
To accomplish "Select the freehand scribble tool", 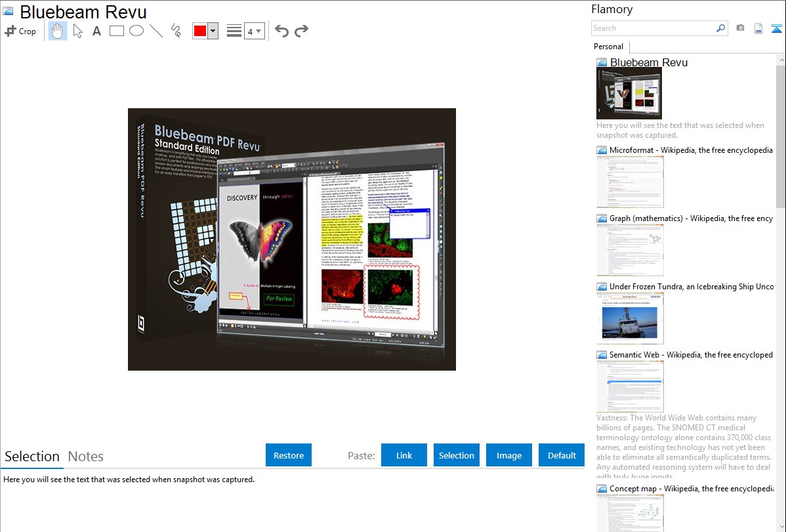I will click(x=176, y=31).
